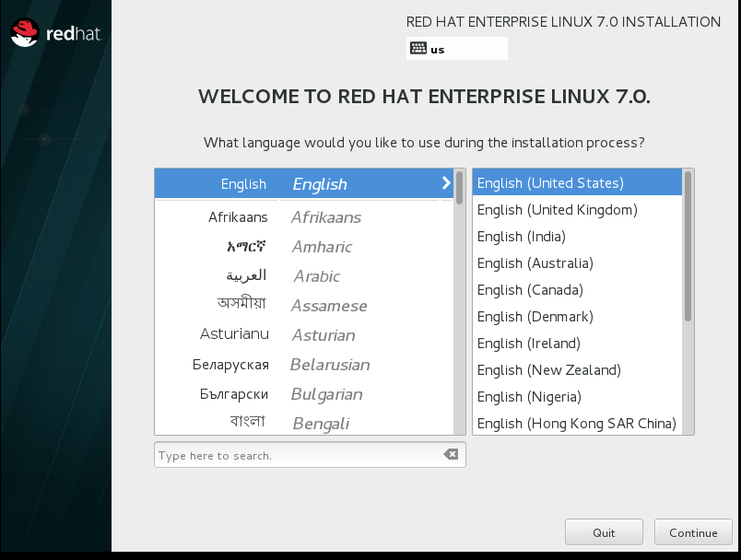Viewport: 741px width, 560px height.
Task: Focus the 'Type here to search' field
Action: tap(295, 455)
